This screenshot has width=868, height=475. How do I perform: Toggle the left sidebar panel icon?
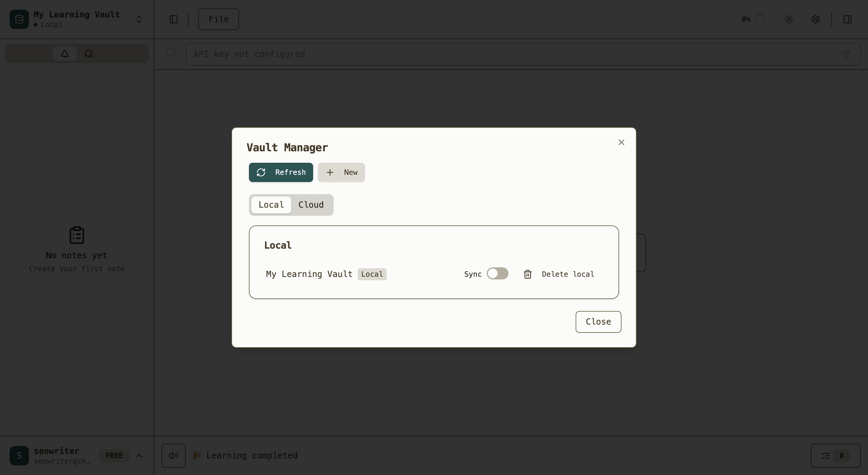point(173,19)
